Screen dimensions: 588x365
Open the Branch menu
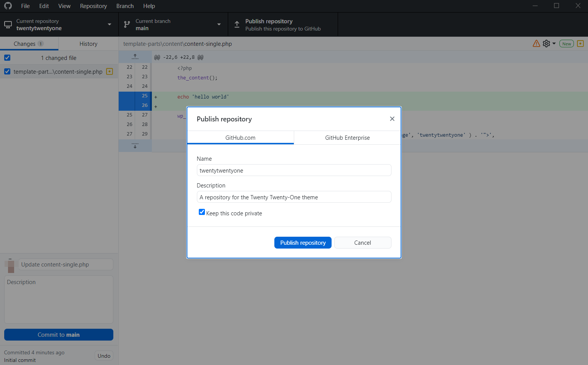click(125, 6)
